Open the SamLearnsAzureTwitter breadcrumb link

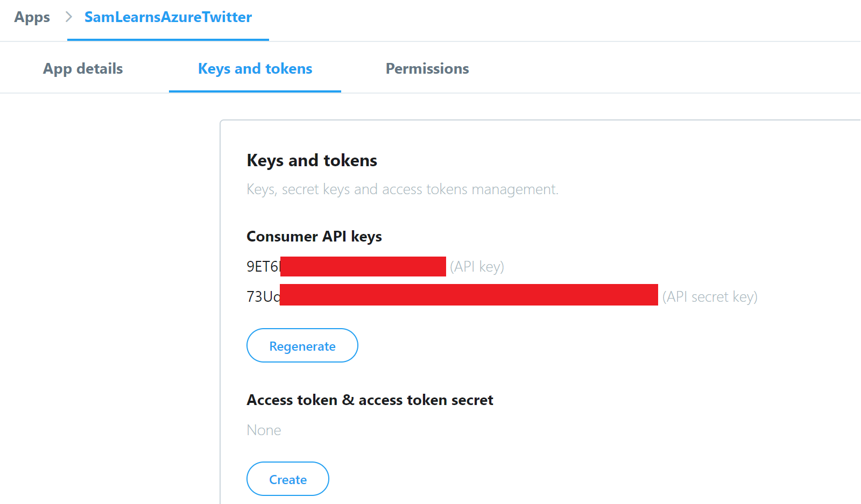[x=168, y=17]
